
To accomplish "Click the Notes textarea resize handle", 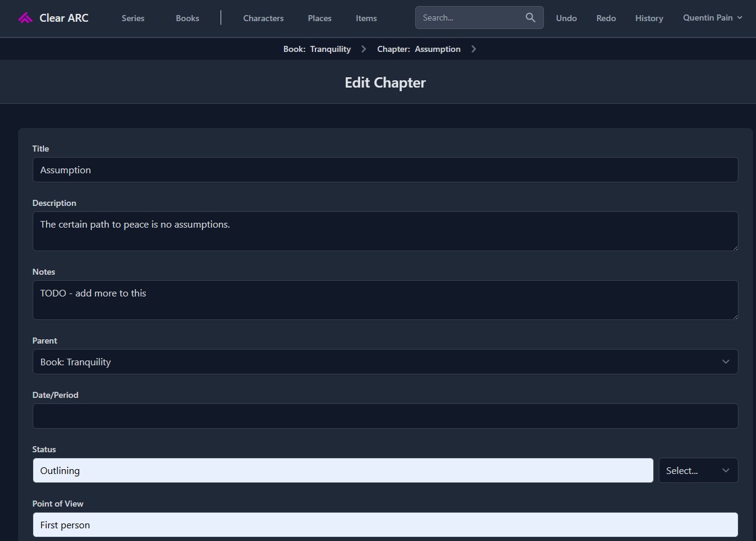I will (734, 316).
